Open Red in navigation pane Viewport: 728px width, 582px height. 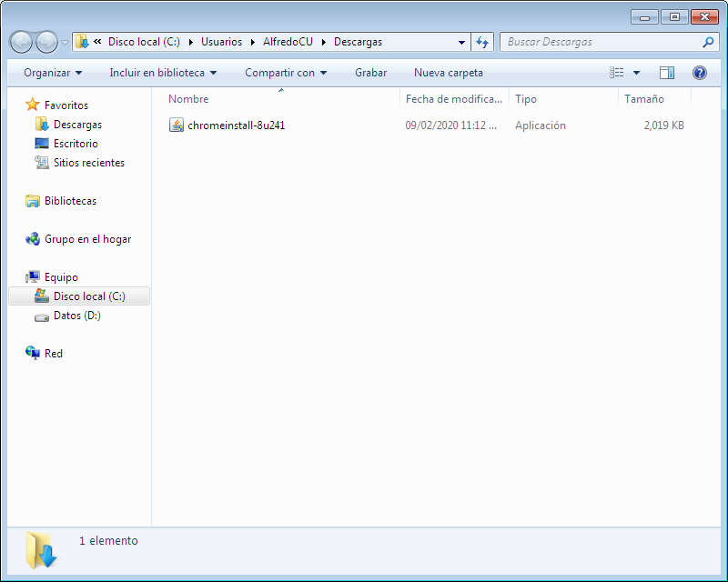click(x=54, y=354)
